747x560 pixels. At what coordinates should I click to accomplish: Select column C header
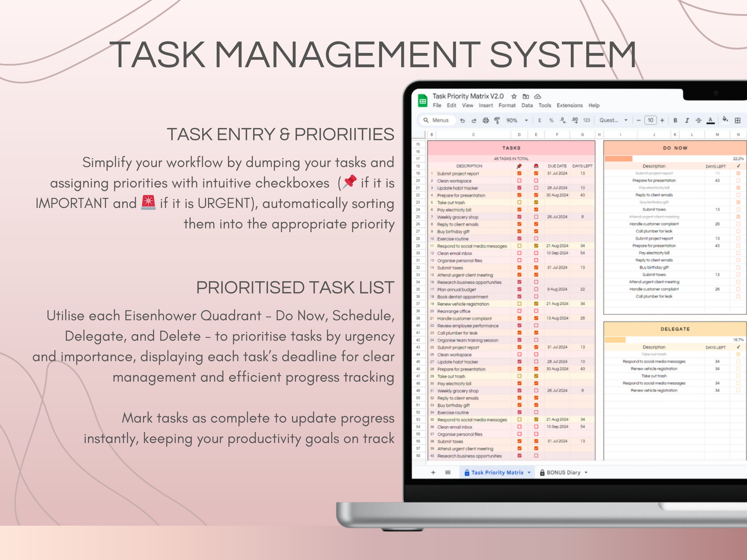pos(473,135)
